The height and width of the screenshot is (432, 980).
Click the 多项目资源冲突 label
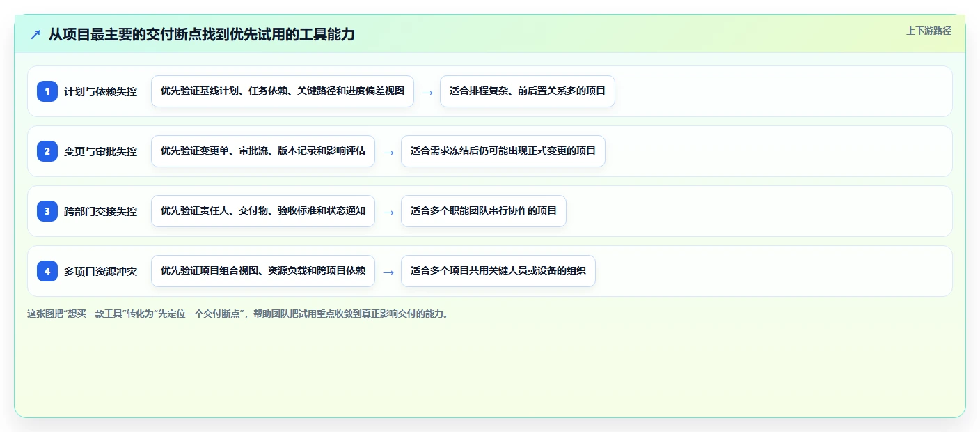coord(101,271)
